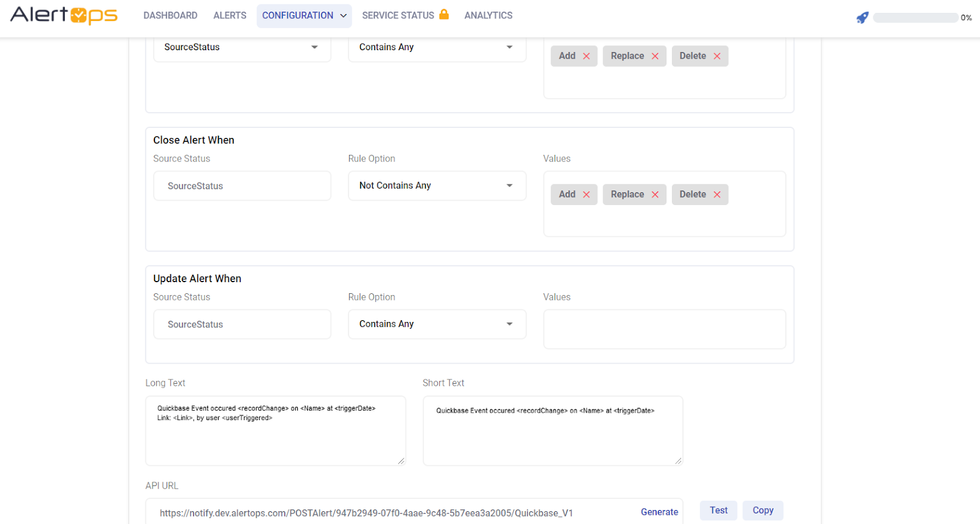This screenshot has height=524, width=980.
Task: Go to the DASHBOARD tab
Action: coord(170,16)
